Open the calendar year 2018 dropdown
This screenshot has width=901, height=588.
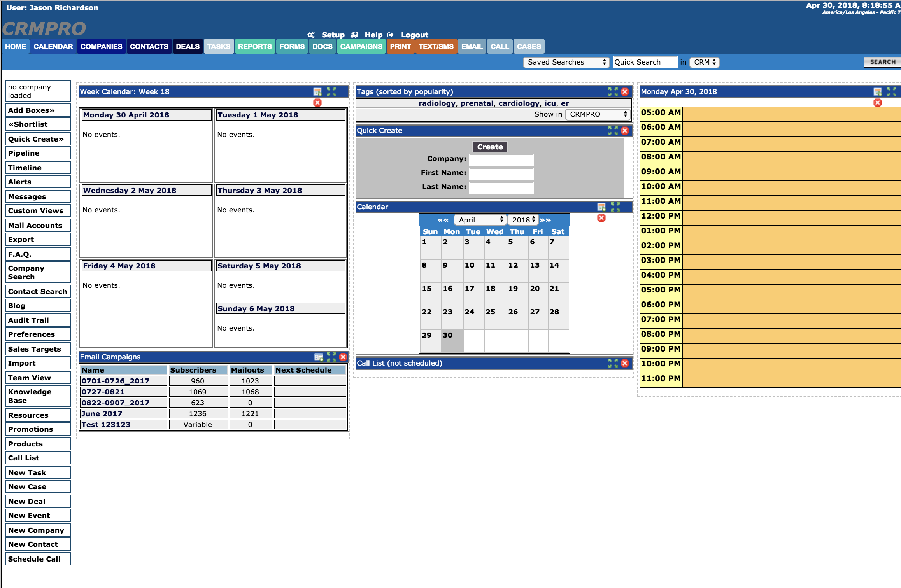[x=523, y=220]
